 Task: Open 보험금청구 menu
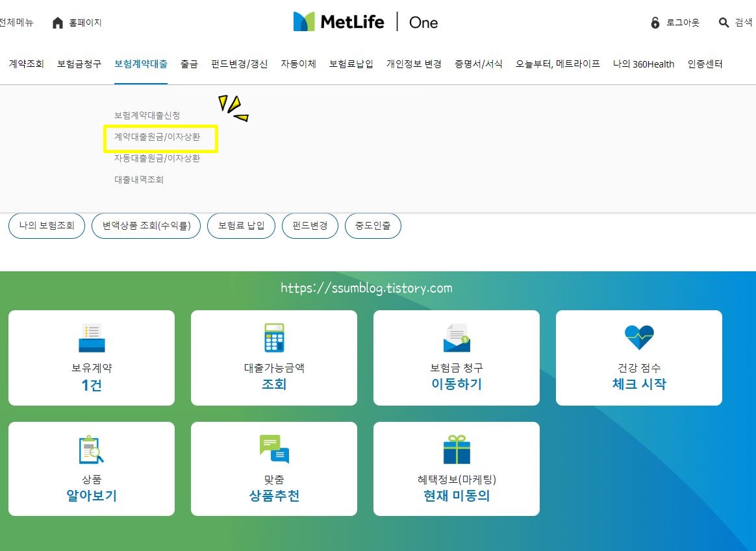[79, 64]
